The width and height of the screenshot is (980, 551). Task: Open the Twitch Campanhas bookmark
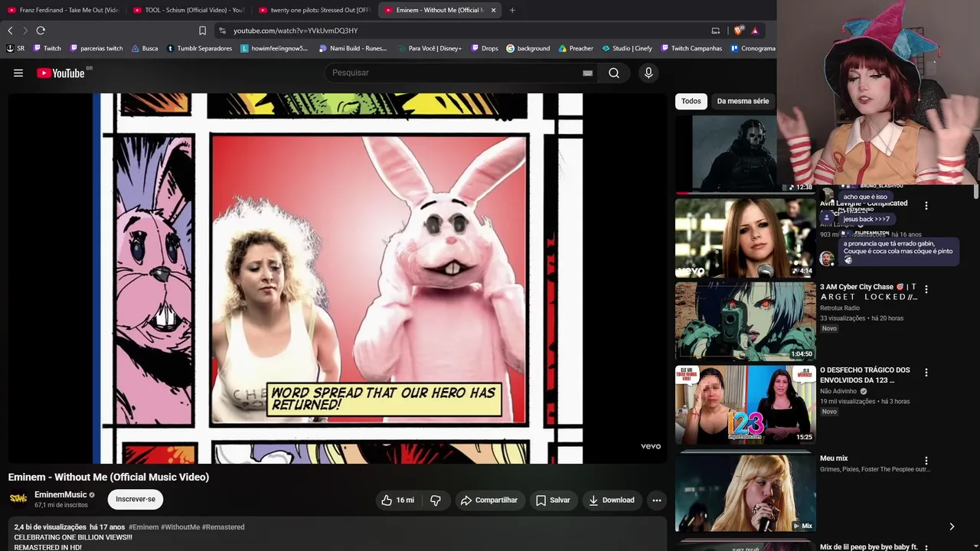click(691, 48)
